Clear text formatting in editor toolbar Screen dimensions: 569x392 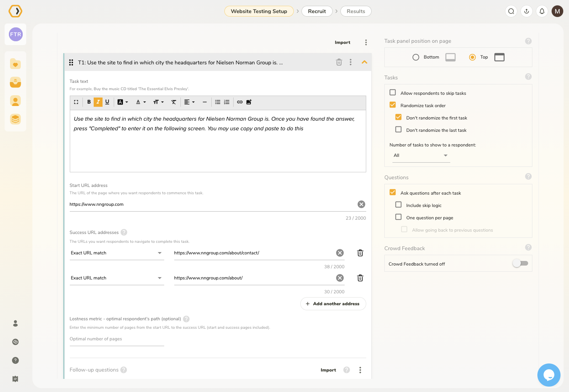[x=173, y=102]
